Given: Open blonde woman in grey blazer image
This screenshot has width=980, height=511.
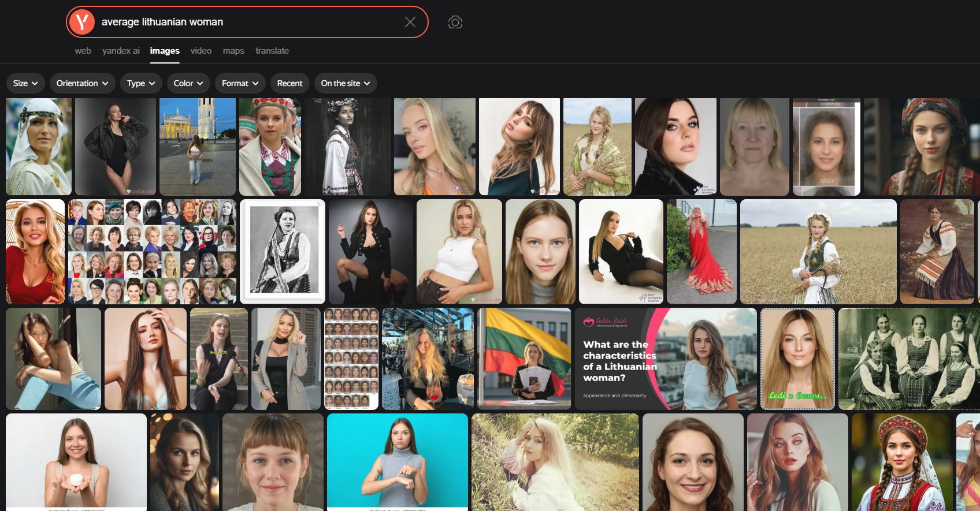Looking at the screenshot, I should point(286,359).
